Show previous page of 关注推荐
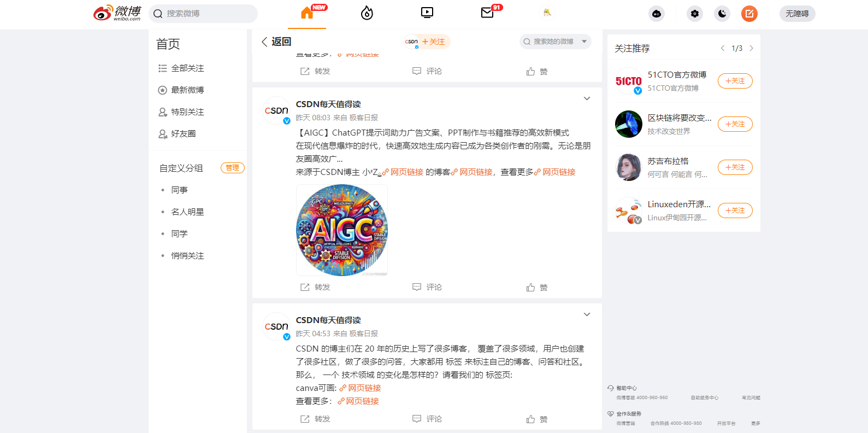 pos(723,48)
